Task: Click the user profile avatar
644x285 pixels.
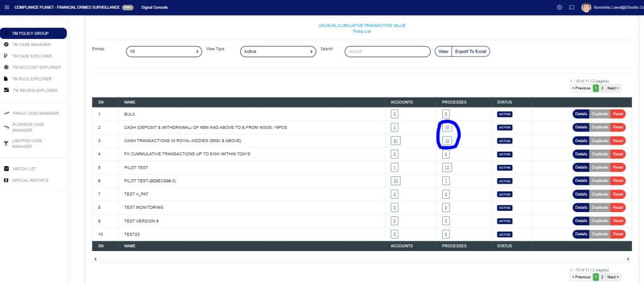Action: [586, 7]
